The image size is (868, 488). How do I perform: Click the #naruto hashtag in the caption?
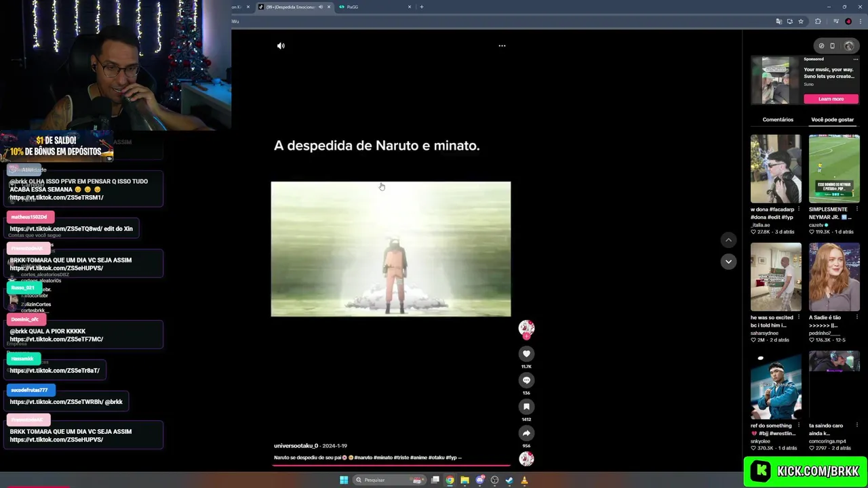click(x=363, y=457)
